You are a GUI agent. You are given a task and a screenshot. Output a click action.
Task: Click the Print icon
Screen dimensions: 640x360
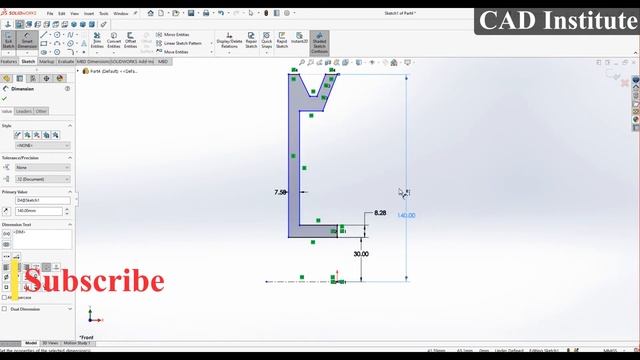tap(206, 13)
